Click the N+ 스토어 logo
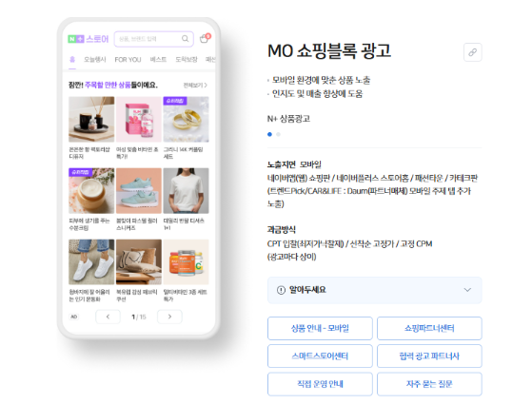The height and width of the screenshot is (404, 532). click(89, 39)
